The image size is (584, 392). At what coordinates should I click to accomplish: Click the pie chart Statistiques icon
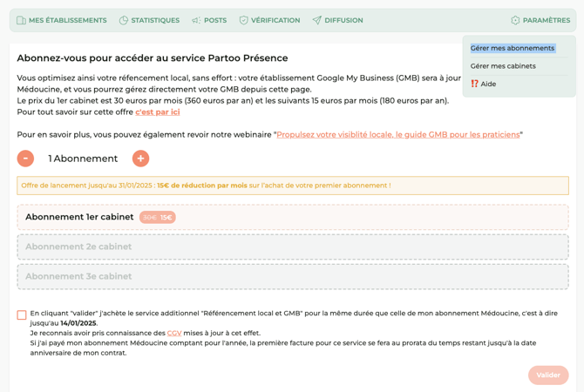[x=124, y=20]
